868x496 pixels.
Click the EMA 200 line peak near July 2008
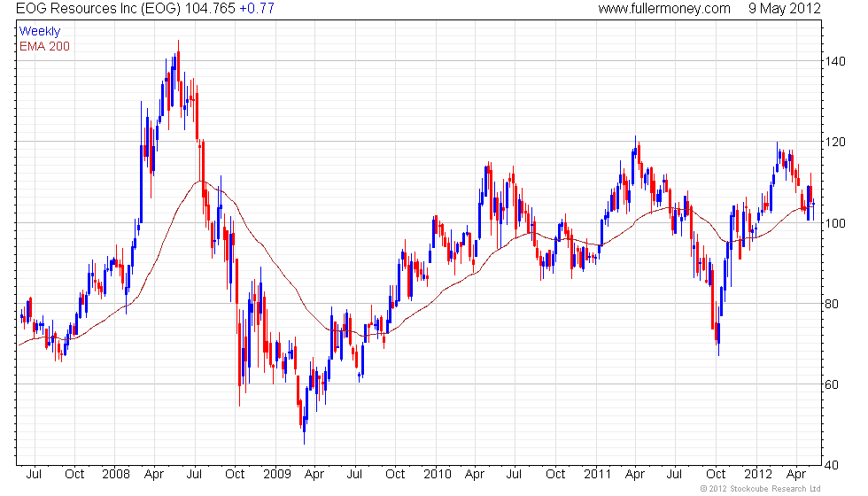pos(200,181)
